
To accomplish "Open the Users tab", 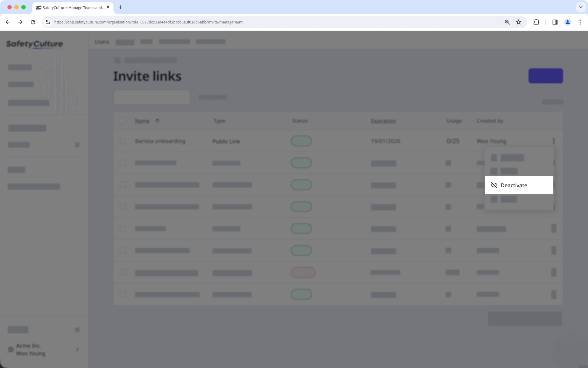I will (102, 42).
